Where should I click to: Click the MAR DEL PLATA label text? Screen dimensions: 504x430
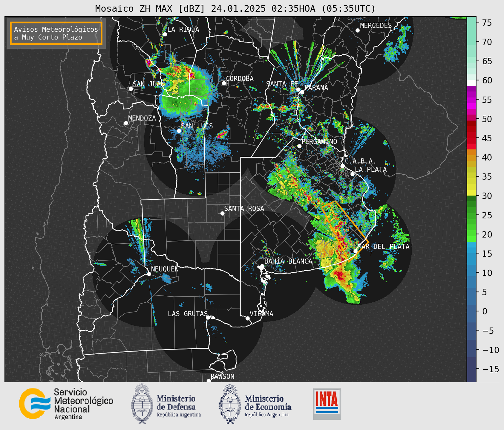pos(383,247)
